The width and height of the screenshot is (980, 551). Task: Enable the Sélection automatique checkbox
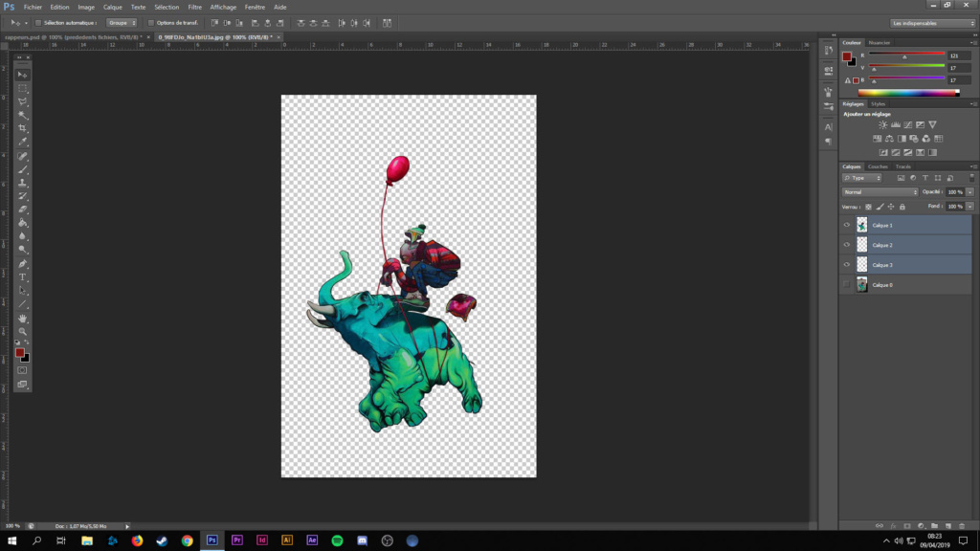(38, 23)
